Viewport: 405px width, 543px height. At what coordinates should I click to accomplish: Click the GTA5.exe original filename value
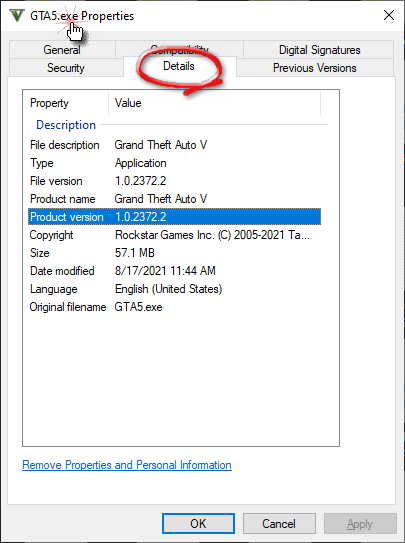coord(138,307)
